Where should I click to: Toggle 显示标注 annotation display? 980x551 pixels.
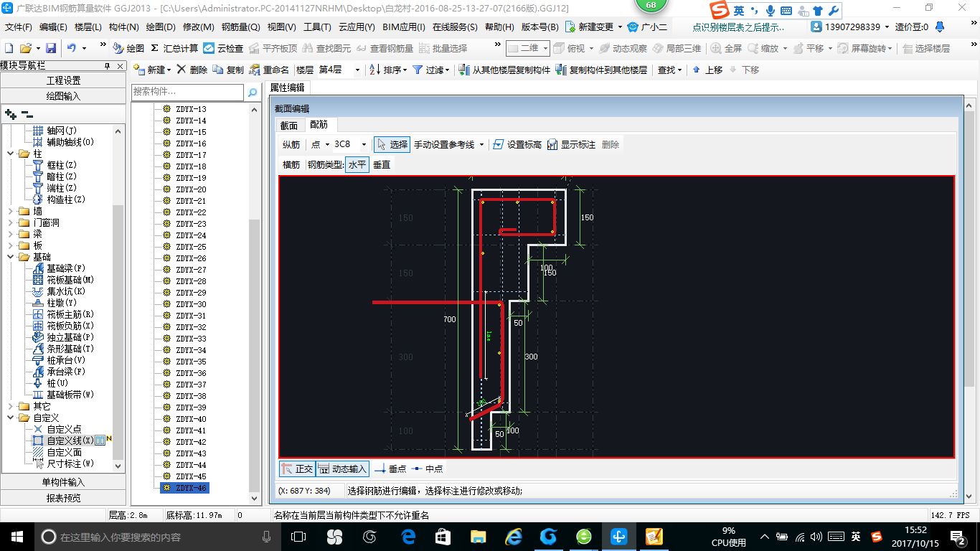pos(570,144)
